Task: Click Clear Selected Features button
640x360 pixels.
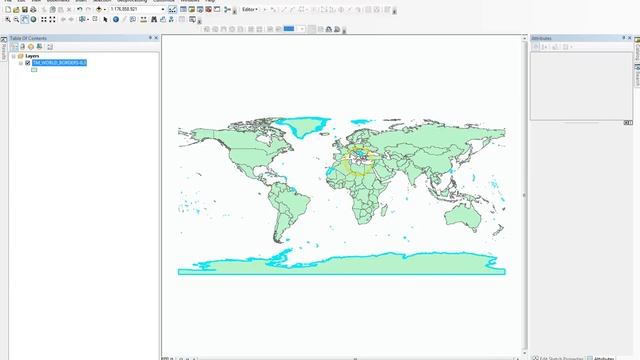Action: [x=95, y=19]
